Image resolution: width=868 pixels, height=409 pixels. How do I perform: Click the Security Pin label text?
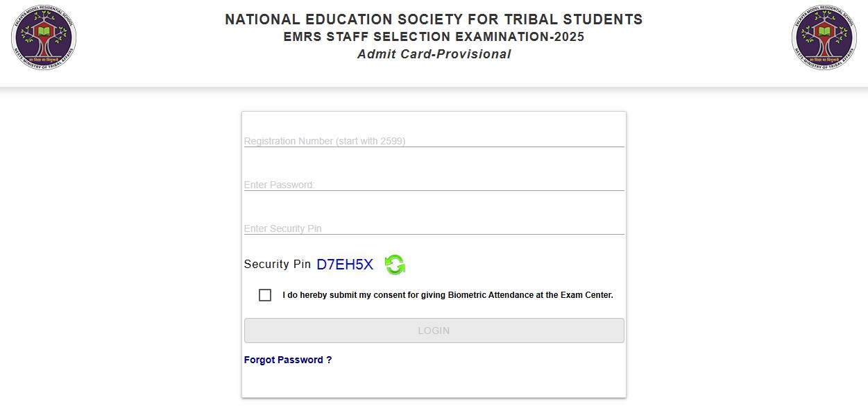tap(275, 265)
